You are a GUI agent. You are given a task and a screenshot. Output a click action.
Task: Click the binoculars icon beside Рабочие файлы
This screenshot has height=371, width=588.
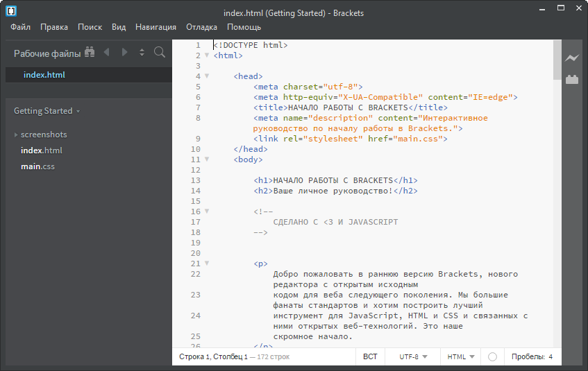pos(90,52)
